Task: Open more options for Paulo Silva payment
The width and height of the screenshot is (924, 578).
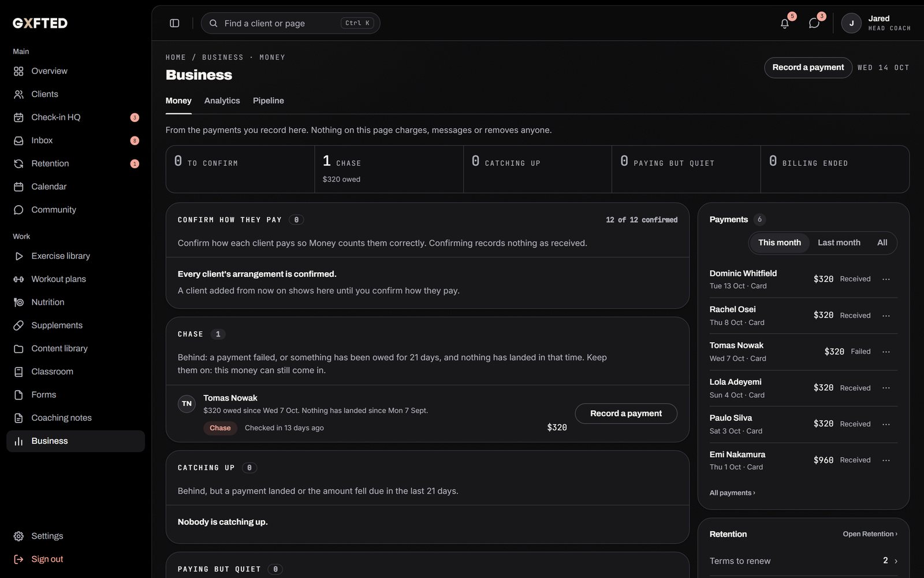Action: click(x=886, y=424)
